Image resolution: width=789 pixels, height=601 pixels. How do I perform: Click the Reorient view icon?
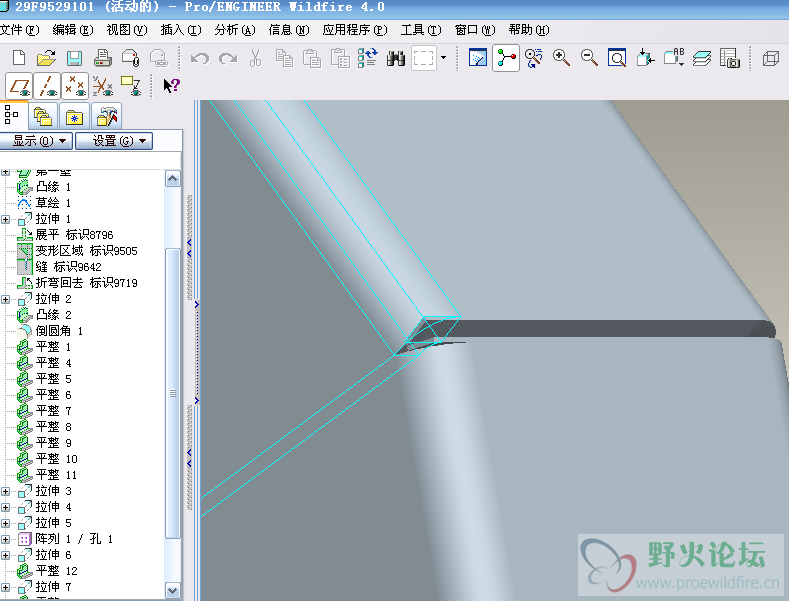click(x=645, y=58)
